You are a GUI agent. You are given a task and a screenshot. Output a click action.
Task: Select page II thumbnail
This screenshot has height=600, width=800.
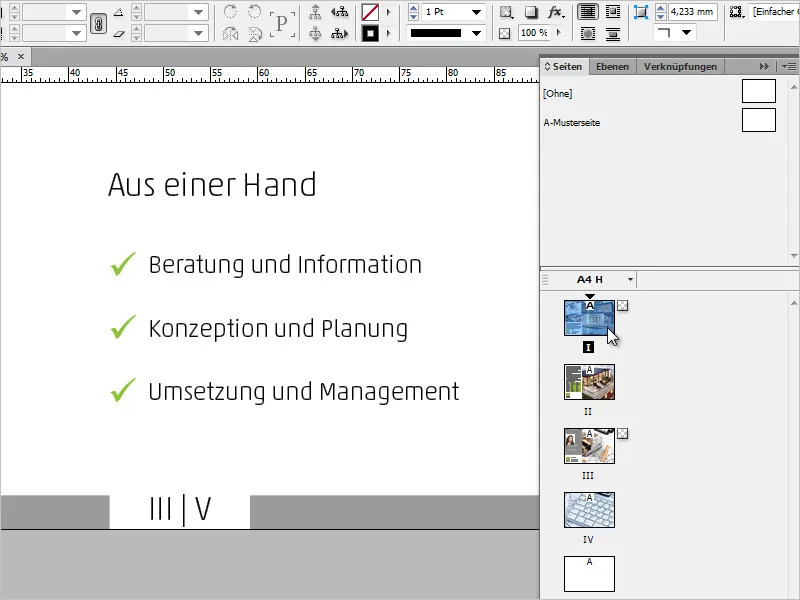[589, 382]
